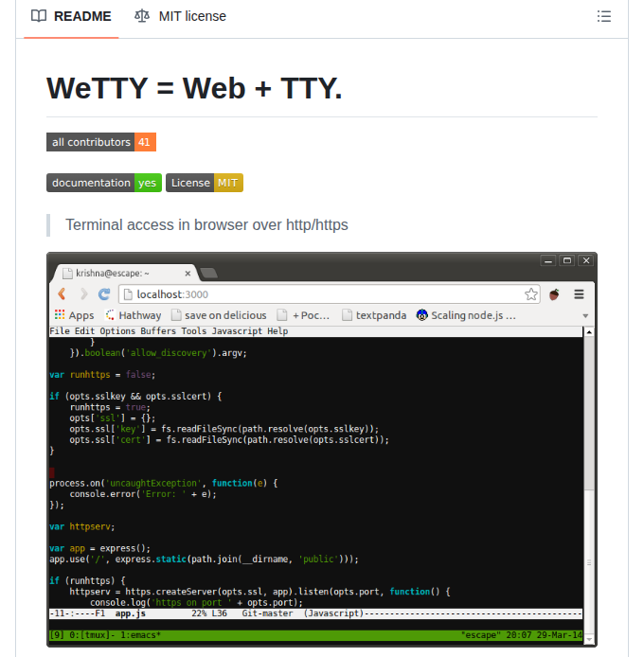Open the emacs Buffers menu
Screen dimensions: 644x657
158,331
